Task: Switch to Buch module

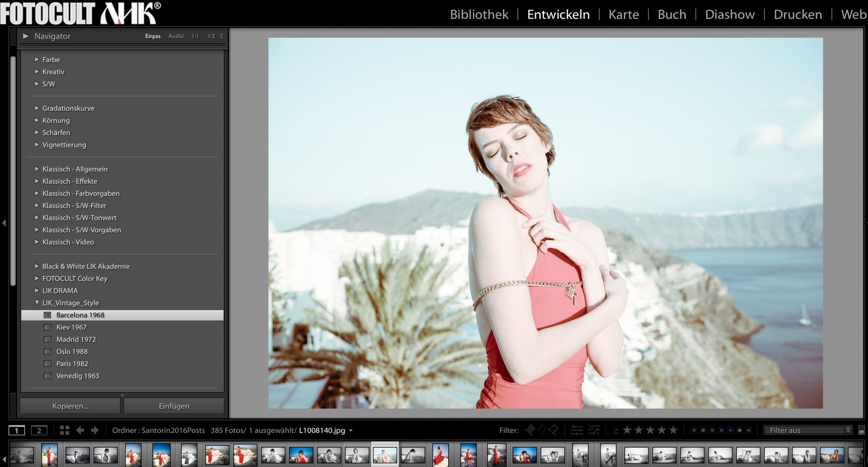Action: (672, 15)
